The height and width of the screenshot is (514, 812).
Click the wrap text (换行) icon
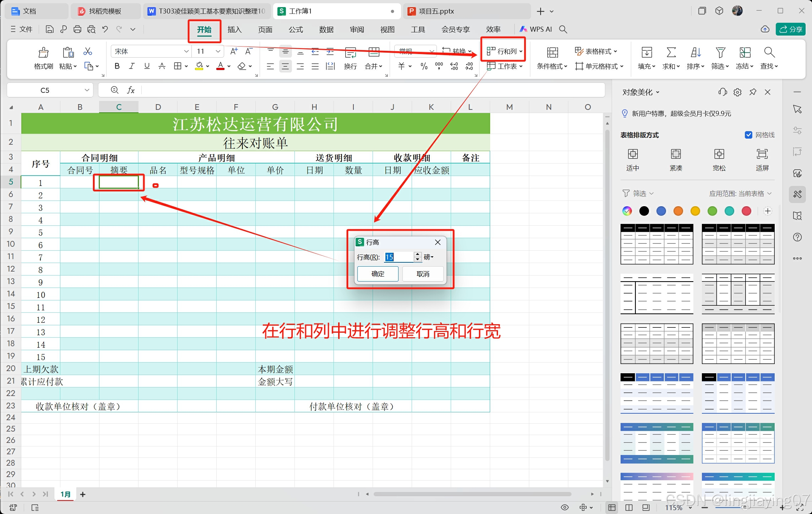350,53
